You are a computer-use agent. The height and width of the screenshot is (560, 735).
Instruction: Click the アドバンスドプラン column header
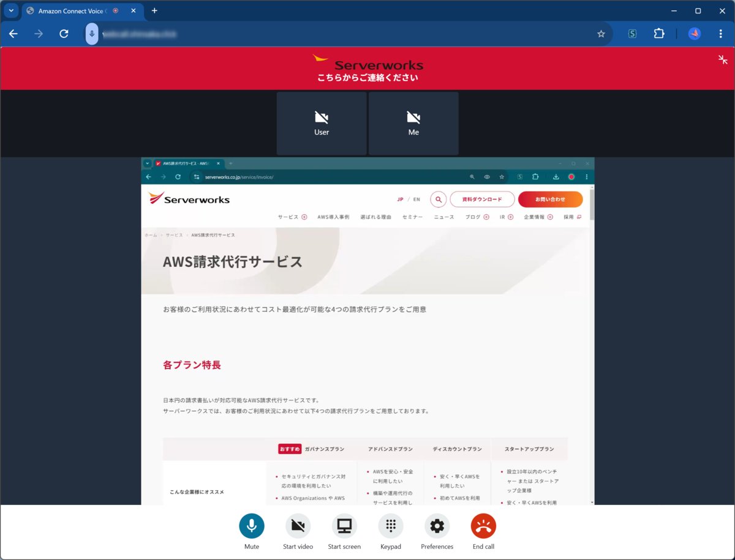tap(390, 449)
